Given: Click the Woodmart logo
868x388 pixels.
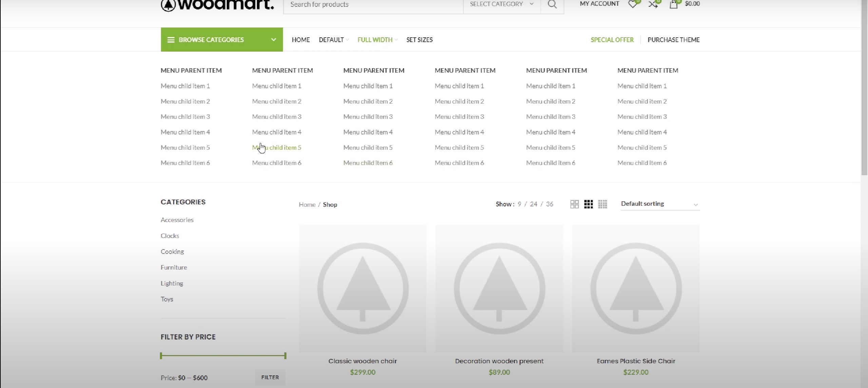Looking at the screenshot, I should pos(217,5).
